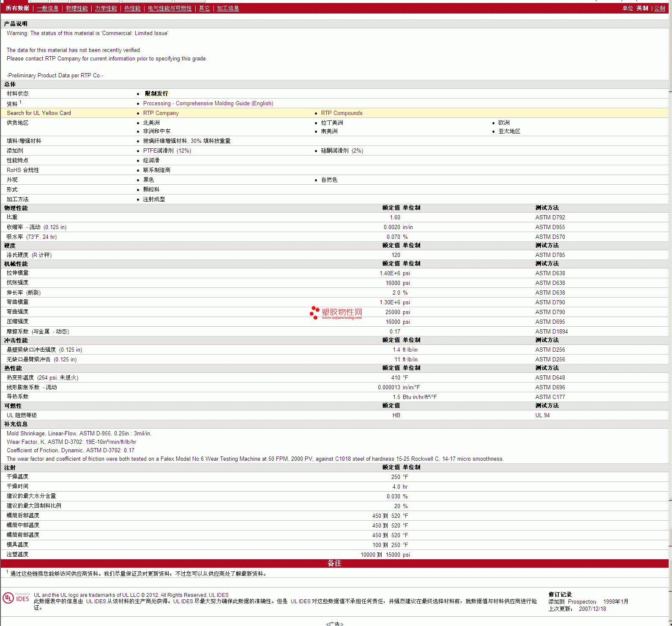Switch to the 一般信息 tab
Image resolution: width=672 pixels, height=626 pixels.
click(x=47, y=8)
